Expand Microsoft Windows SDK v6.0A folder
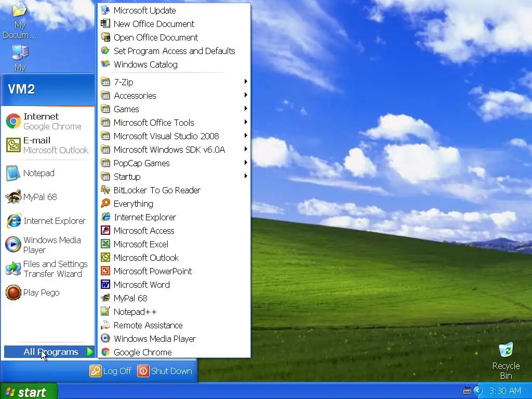 (174, 150)
